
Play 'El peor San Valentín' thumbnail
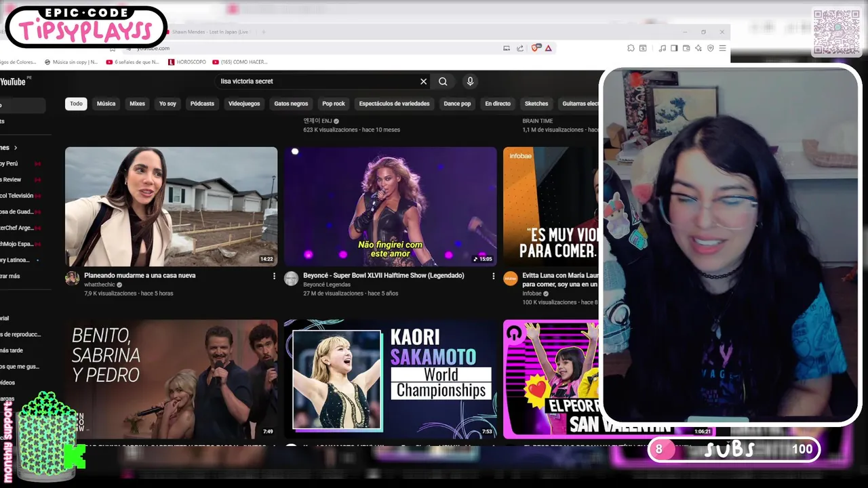coord(551,380)
